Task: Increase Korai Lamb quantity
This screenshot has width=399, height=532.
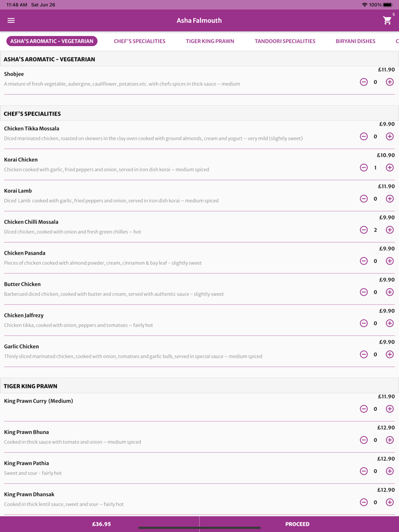Action: [390, 199]
